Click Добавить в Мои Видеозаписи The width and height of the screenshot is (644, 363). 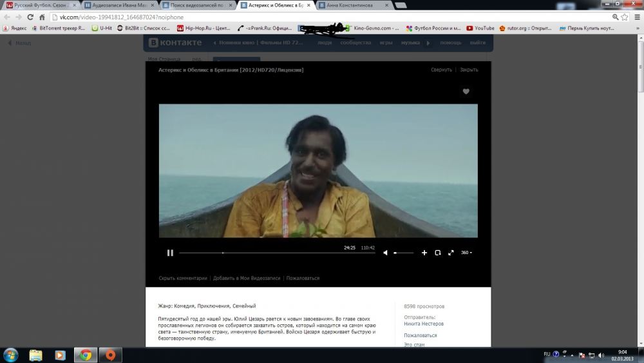pos(247,279)
